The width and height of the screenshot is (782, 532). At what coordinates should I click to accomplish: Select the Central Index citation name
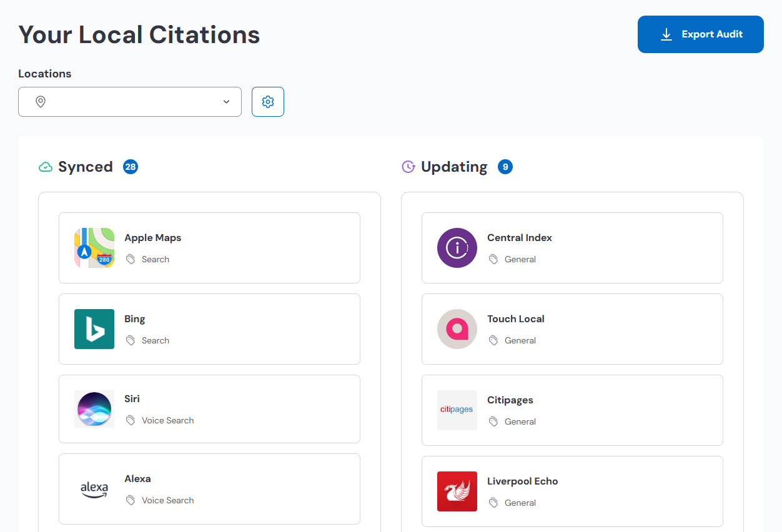coord(520,238)
